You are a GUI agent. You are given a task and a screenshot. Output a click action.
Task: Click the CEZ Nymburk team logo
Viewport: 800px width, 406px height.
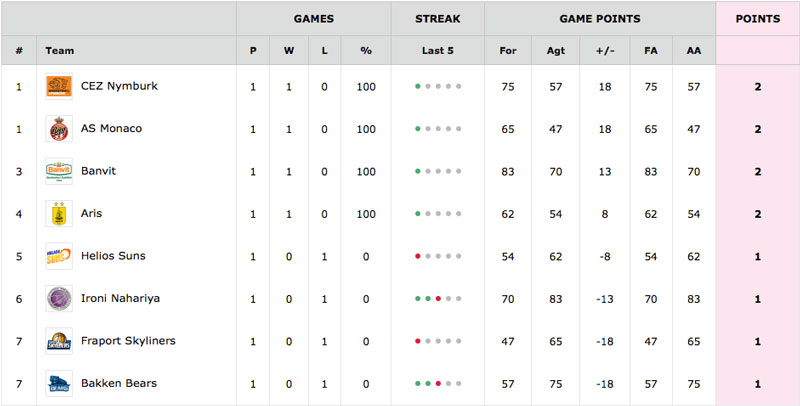coord(59,86)
